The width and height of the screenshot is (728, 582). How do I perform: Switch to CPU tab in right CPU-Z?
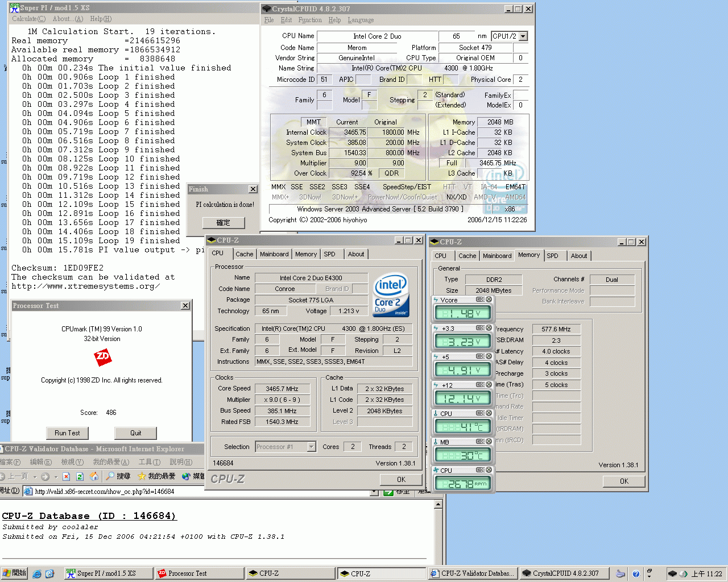(x=441, y=256)
